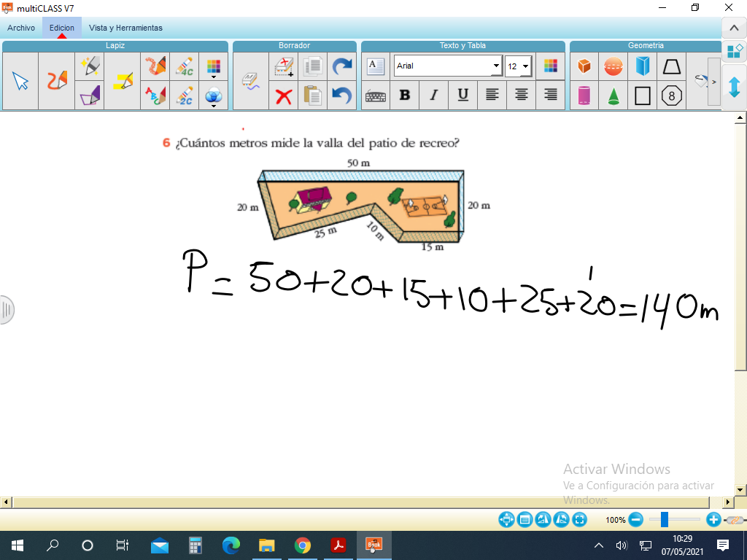The width and height of the screenshot is (747, 560).
Task: Select the 4C four-color pencil
Action: coord(185,66)
